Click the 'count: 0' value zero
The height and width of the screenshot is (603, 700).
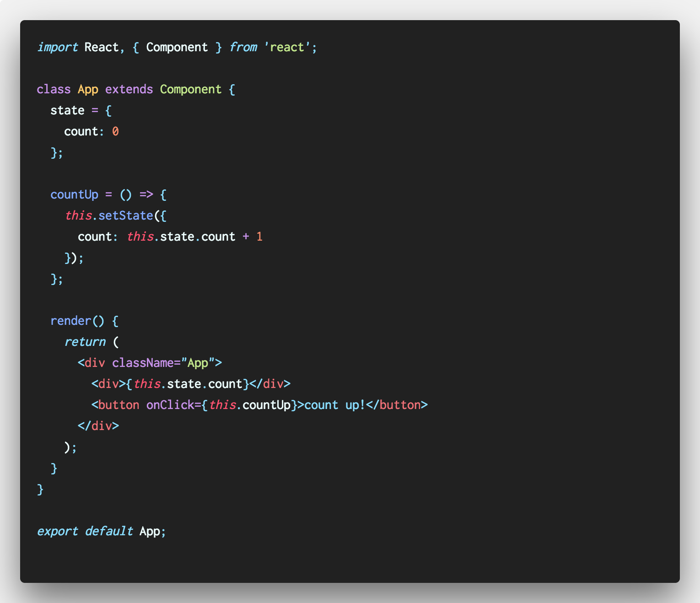pyautogui.click(x=115, y=131)
